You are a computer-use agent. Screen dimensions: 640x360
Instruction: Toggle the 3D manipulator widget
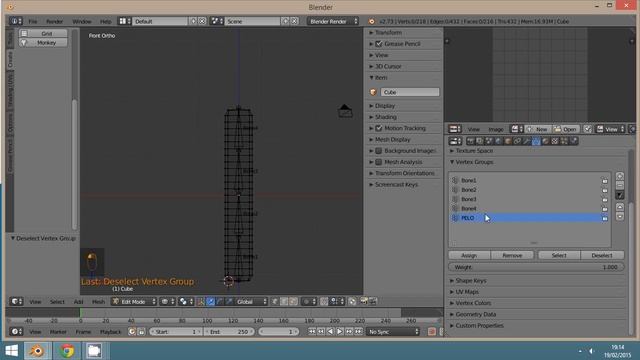point(200,302)
